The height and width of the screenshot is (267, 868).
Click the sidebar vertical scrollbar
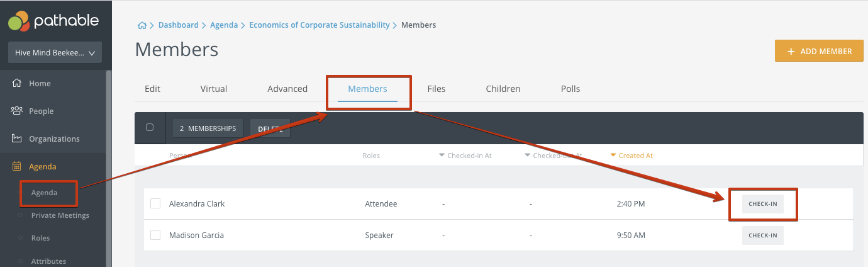[109, 169]
